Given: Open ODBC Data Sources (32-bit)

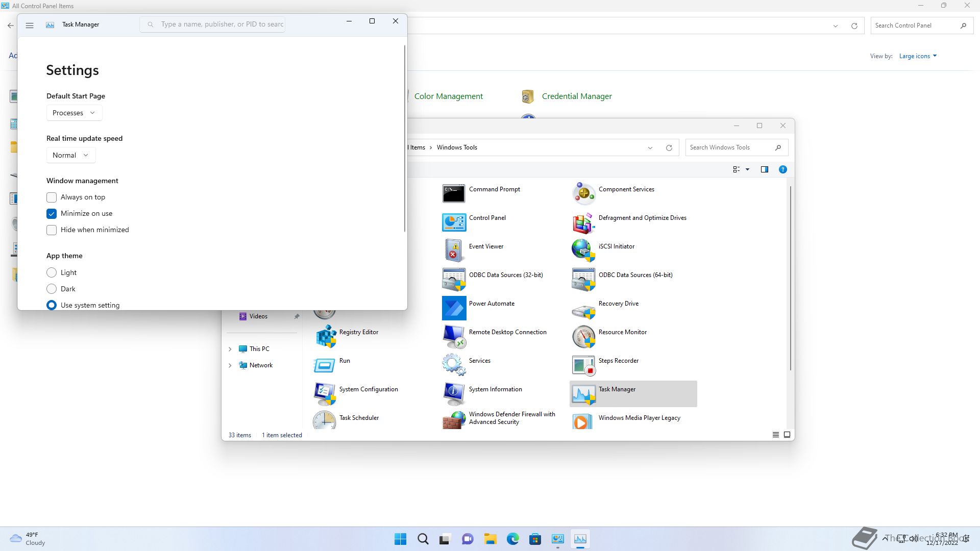Looking at the screenshot, I should tap(454, 279).
